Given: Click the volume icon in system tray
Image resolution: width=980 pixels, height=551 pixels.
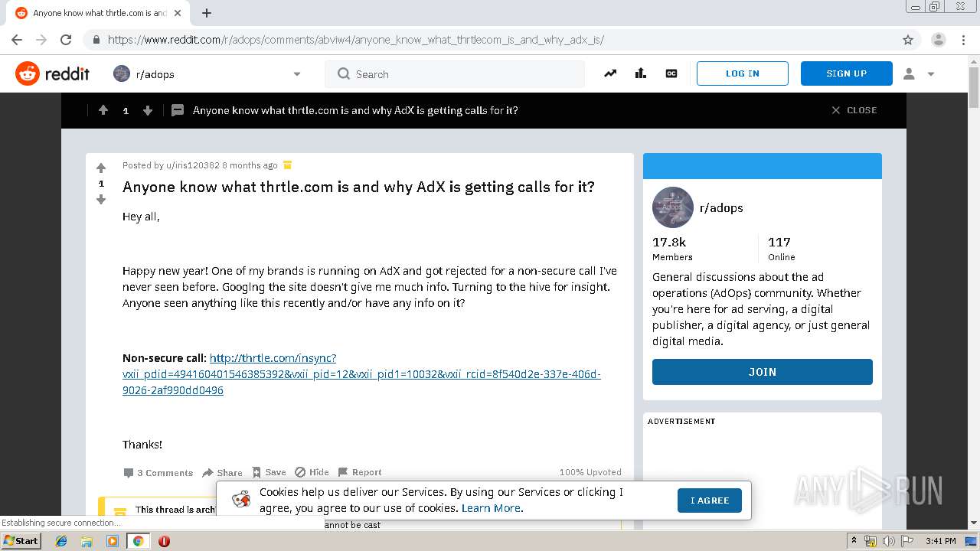Looking at the screenshot, I should 889,541.
